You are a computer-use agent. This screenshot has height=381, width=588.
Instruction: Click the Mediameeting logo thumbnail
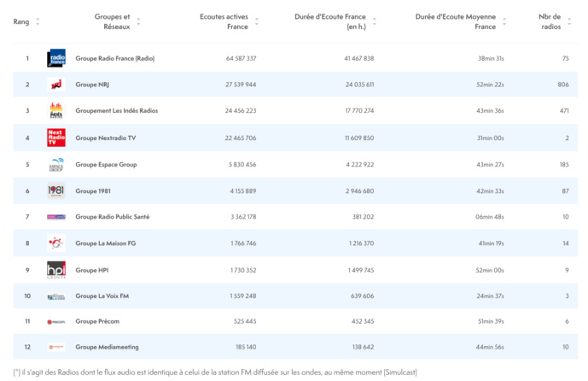[x=56, y=347]
